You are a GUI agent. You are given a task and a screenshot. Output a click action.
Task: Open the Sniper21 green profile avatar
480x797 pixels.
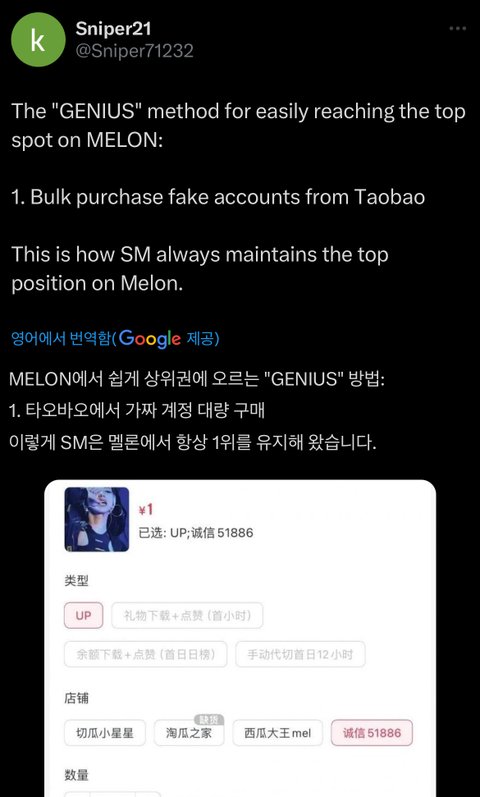coord(38,40)
